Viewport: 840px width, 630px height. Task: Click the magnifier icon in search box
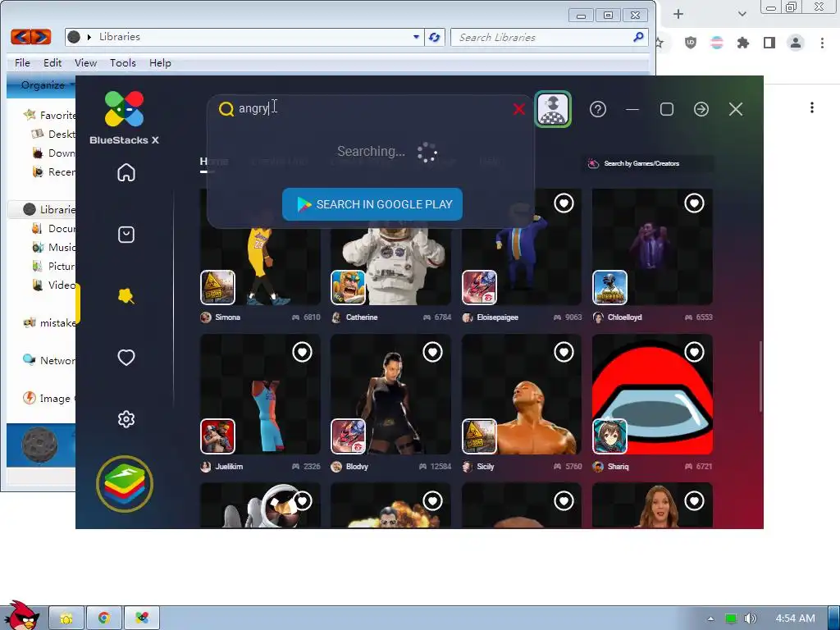tap(226, 109)
